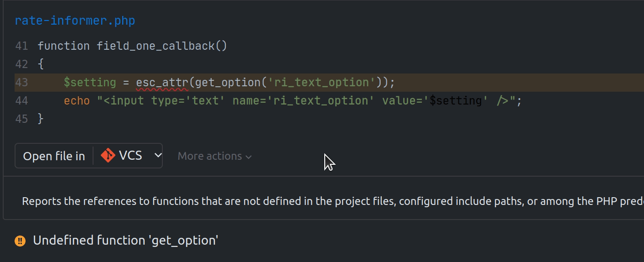
Task: Click the orange Git VCS icon
Action: [108, 156]
